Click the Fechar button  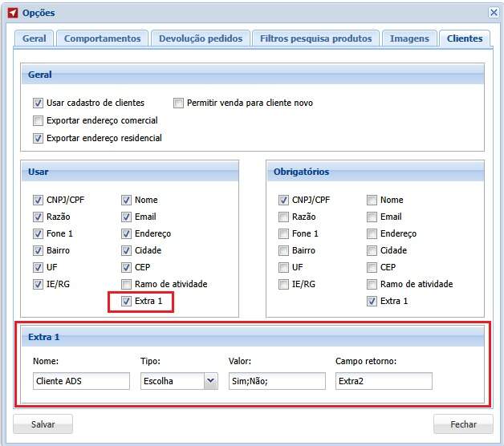pos(463,424)
